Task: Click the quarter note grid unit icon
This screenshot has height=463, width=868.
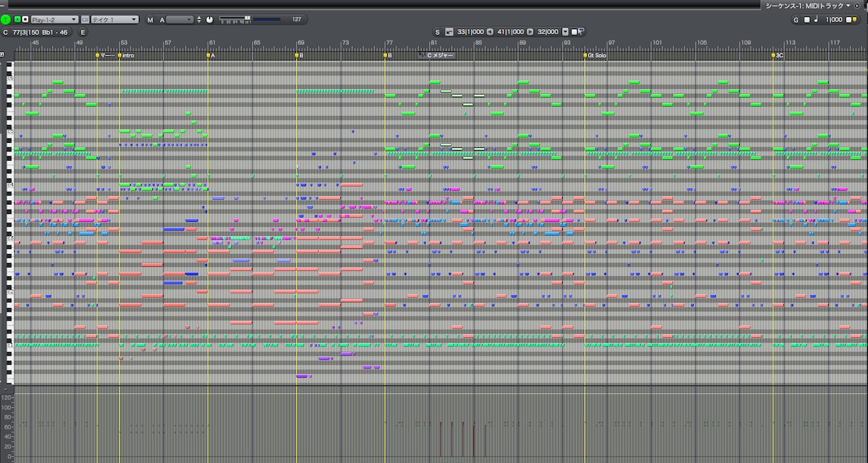Action: tap(815, 20)
